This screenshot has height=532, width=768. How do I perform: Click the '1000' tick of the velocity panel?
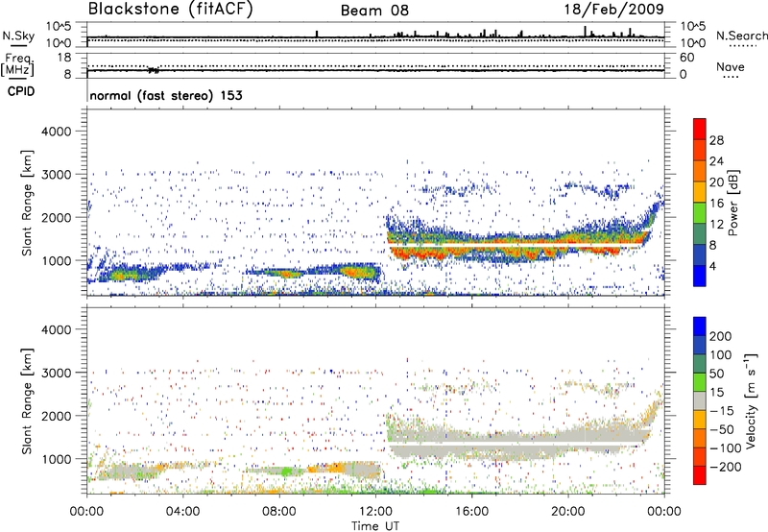(57, 460)
